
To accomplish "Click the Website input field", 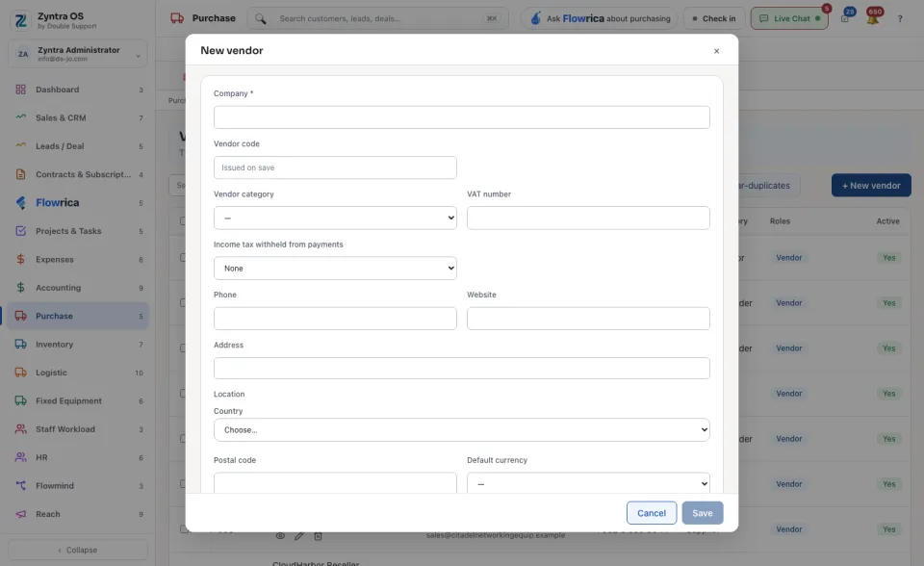I will (x=589, y=319).
